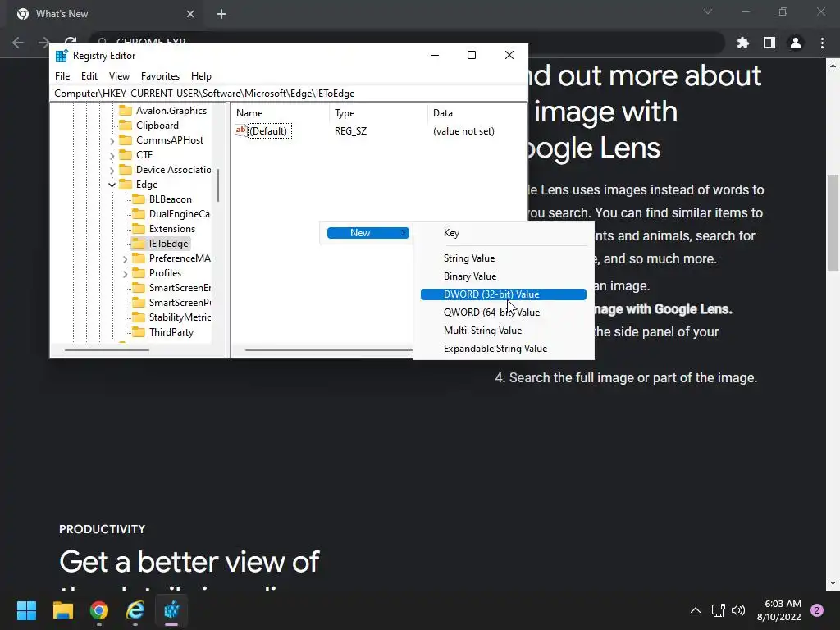Click the REG_SZ type cell
Viewport: 840px width, 630px height.
[x=350, y=131]
